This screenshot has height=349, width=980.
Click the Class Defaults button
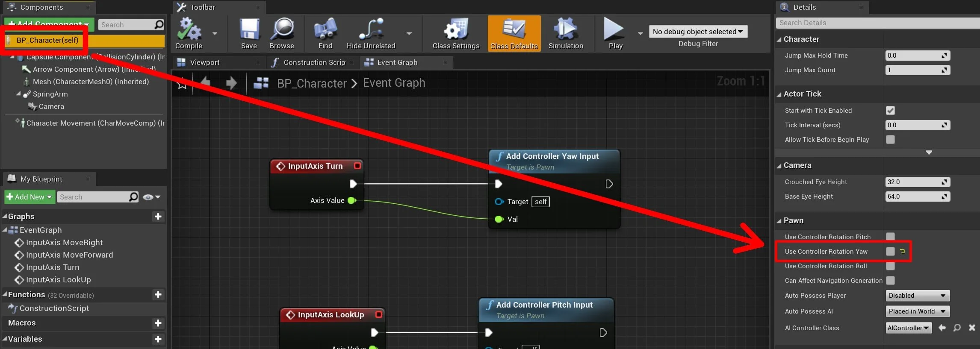(514, 34)
